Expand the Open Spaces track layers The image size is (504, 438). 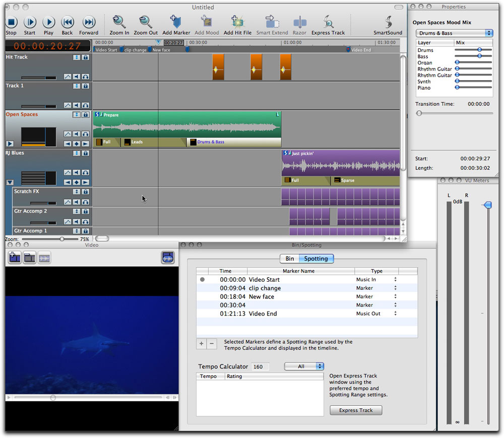click(10, 144)
